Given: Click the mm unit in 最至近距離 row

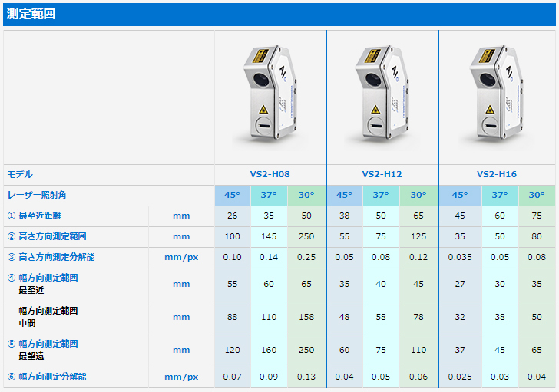Looking at the screenshot, I should click(x=181, y=216).
